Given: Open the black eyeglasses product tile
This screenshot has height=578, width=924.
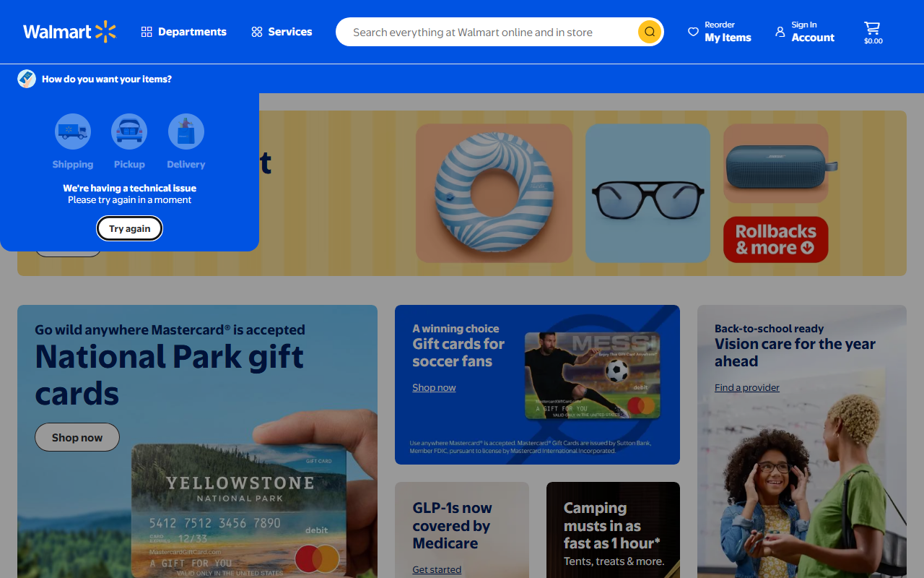Looking at the screenshot, I should pyautogui.click(x=648, y=193).
